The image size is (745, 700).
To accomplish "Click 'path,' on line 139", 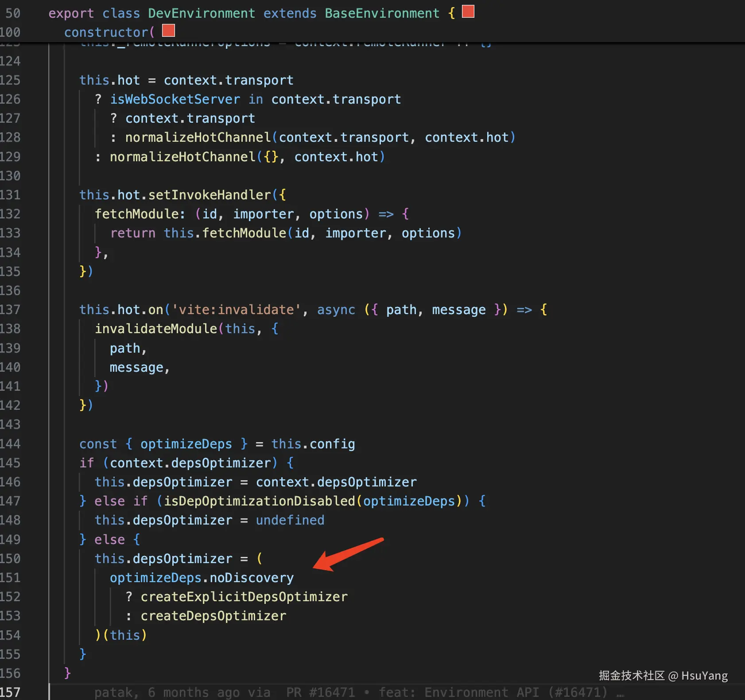I will 128,348.
